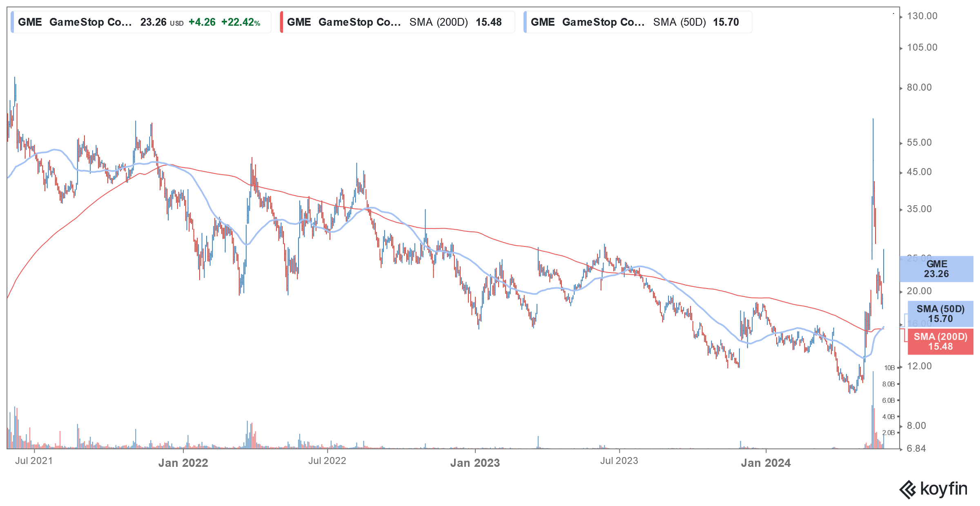Click the 2.0B volume axis label
The height and width of the screenshot is (506, 980).
[889, 433]
